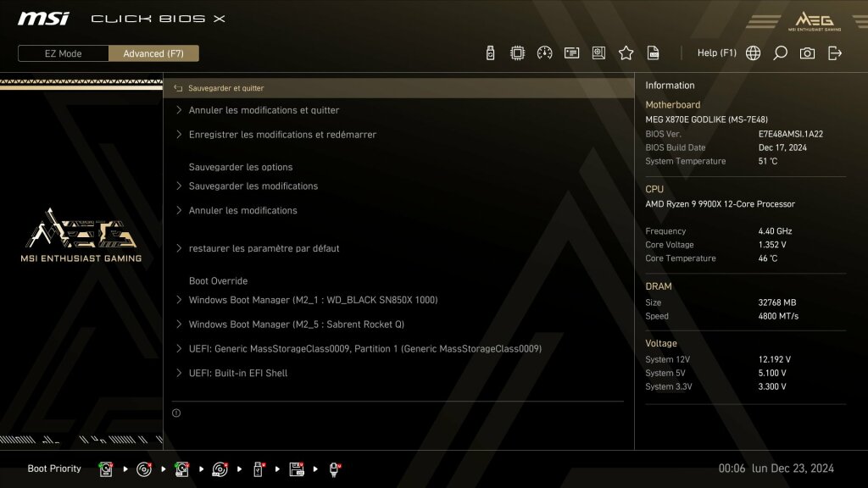Take a screenshot with the camera icon
This screenshot has height=488, width=868.
pyautogui.click(x=807, y=53)
